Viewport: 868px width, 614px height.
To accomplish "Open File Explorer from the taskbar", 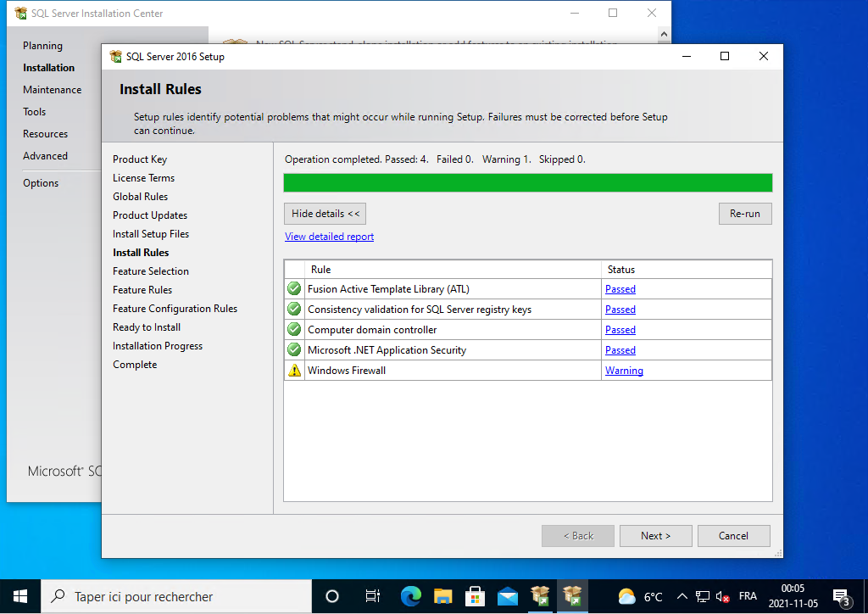I will pyautogui.click(x=443, y=596).
